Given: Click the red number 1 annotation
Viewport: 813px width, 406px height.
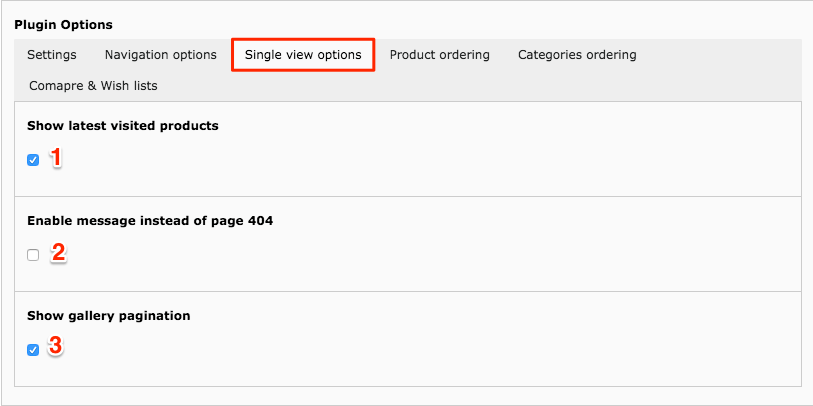Looking at the screenshot, I should [56, 158].
